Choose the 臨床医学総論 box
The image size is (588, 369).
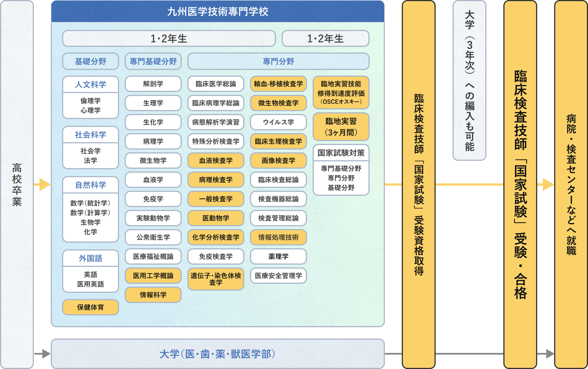click(216, 84)
